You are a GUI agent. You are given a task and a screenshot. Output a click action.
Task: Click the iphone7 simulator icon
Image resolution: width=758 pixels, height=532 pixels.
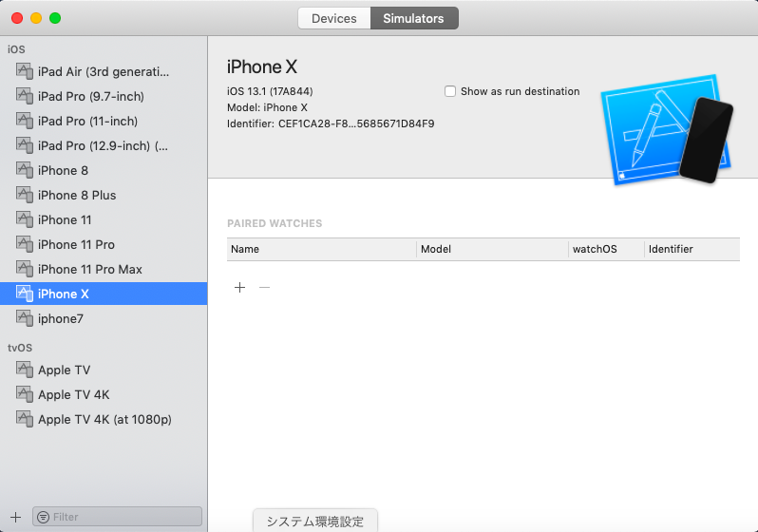[24, 318]
